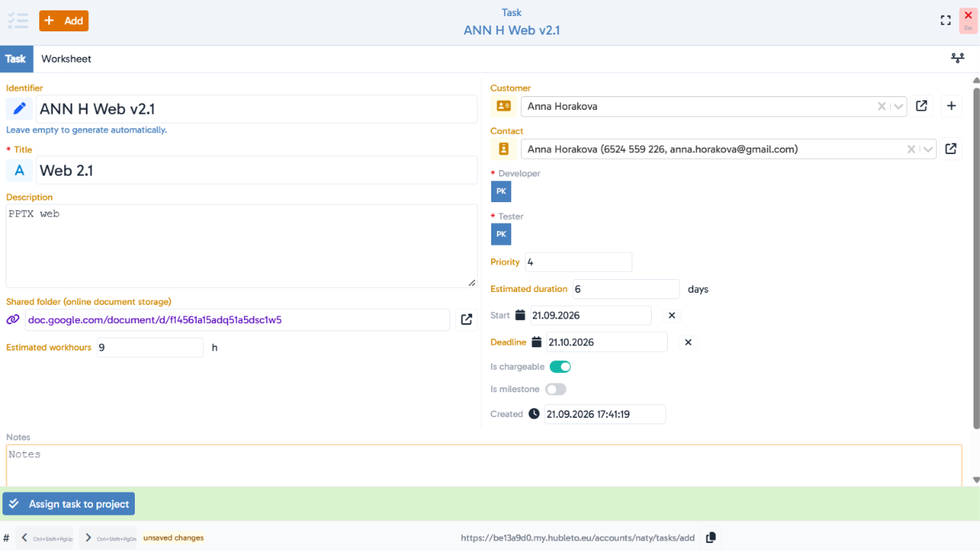Toggle fullscreen view icon

(945, 21)
